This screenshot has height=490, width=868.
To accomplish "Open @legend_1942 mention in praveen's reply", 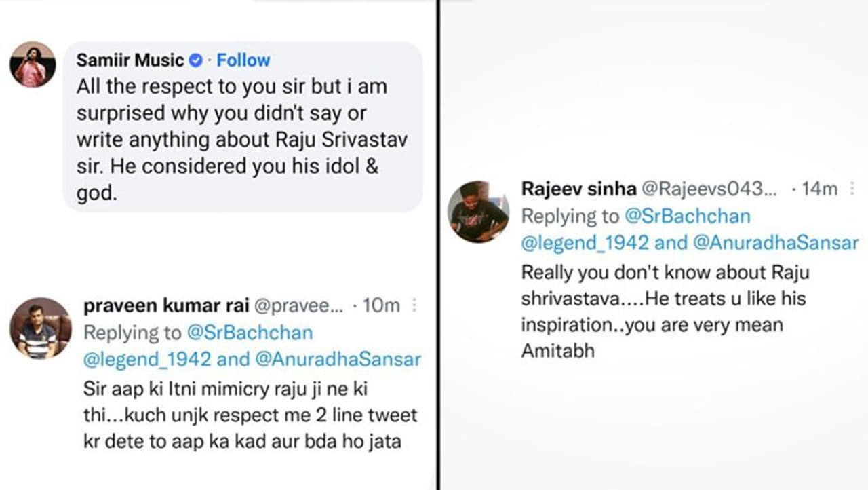I will (x=147, y=359).
